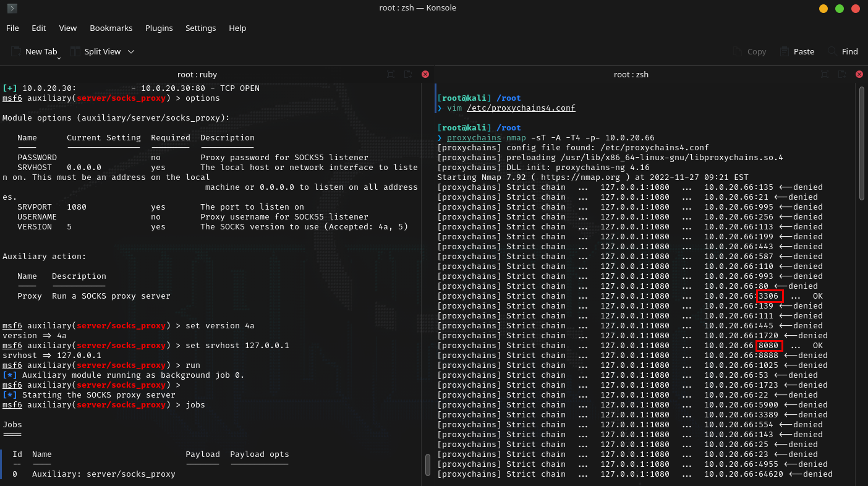Click the '10.0.20.66:3389 denied' line

point(632,415)
